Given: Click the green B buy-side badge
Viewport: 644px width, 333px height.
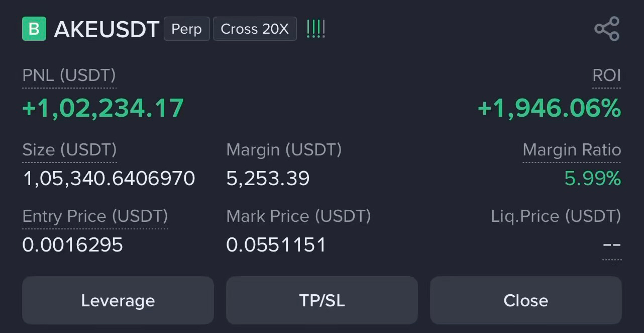Looking at the screenshot, I should (34, 29).
